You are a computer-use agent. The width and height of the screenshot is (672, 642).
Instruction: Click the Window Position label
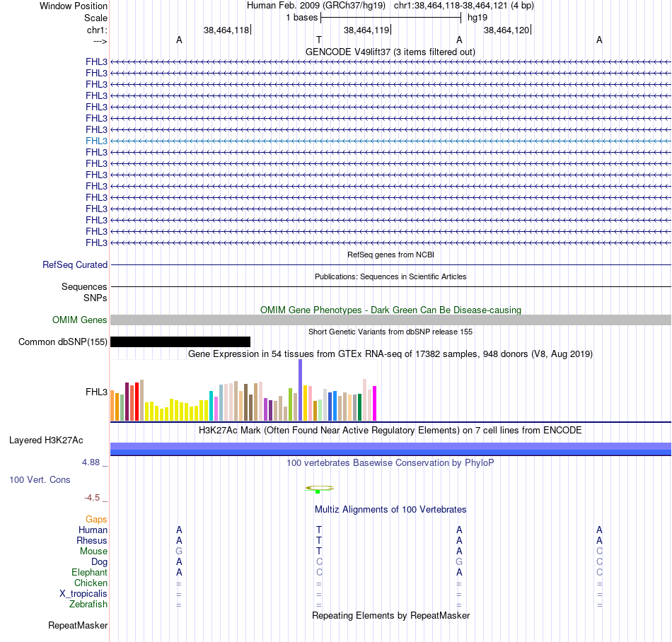pyautogui.click(x=74, y=6)
